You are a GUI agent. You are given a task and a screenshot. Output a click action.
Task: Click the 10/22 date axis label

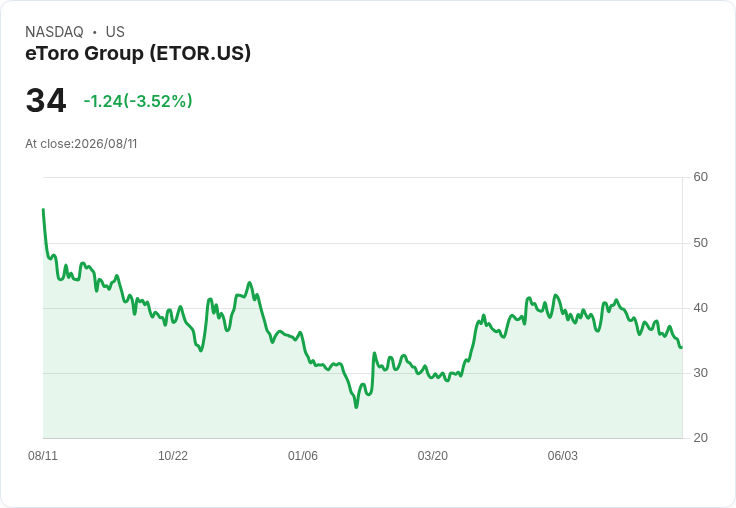(173, 455)
